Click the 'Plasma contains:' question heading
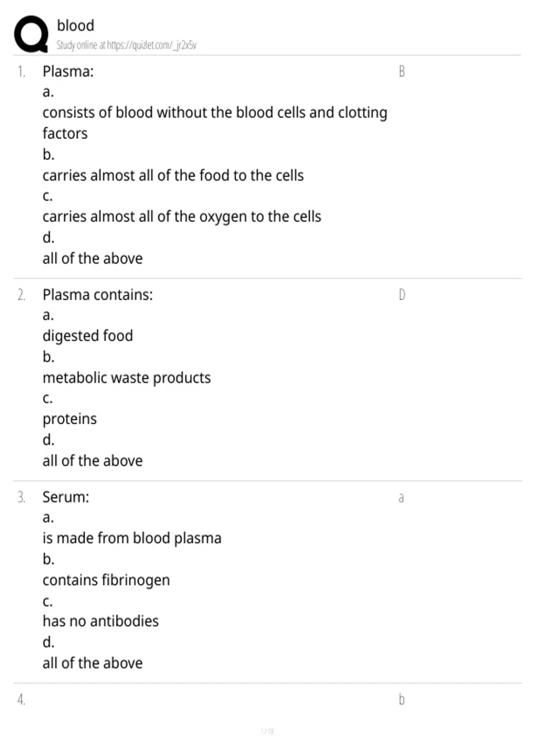The width and height of the screenshot is (534, 756). coord(97,294)
